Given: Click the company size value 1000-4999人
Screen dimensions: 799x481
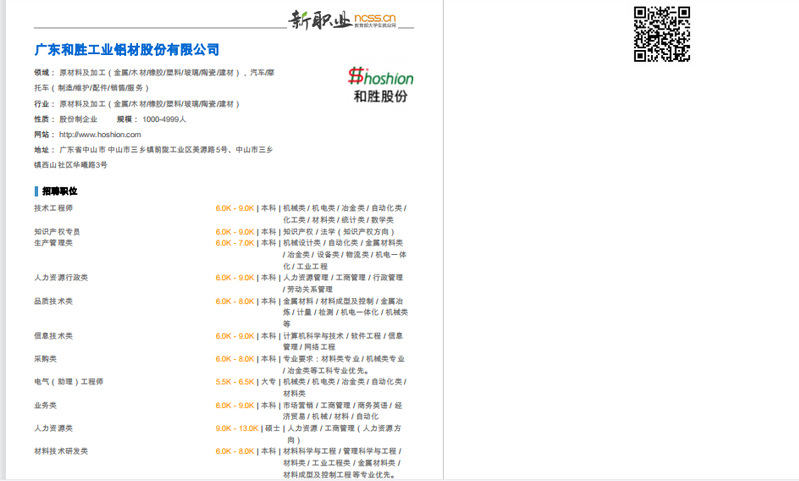Looking at the screenshot, I should [164, 119].
